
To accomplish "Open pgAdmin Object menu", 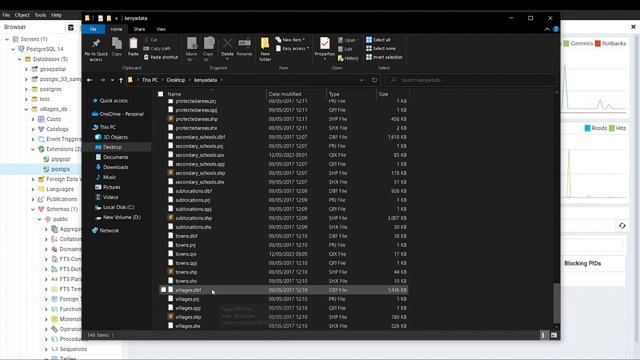I will tap(22, 15).
